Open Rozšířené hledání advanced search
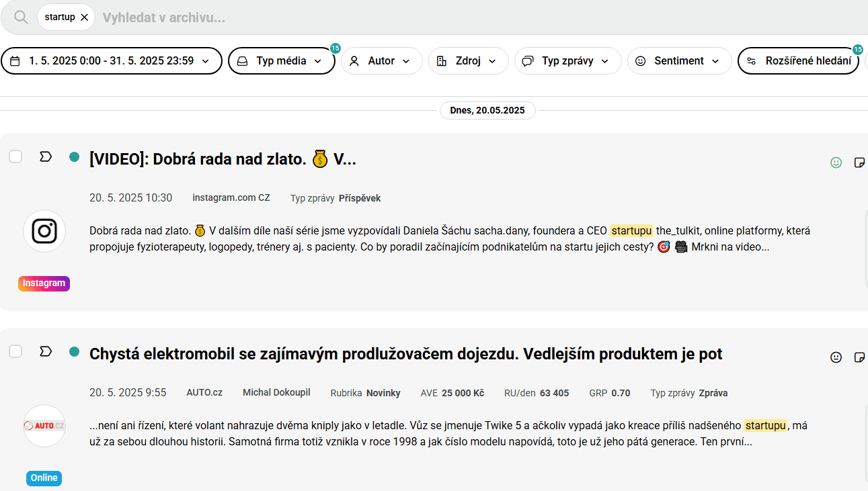Image resolution: width=868 pixels, height=491 pixels. tap(798, 61)
